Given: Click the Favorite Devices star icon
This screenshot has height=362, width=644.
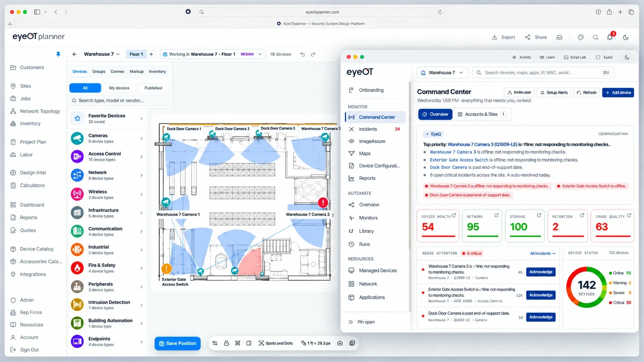Looking at the screenshot, I should tap(77, 118).
